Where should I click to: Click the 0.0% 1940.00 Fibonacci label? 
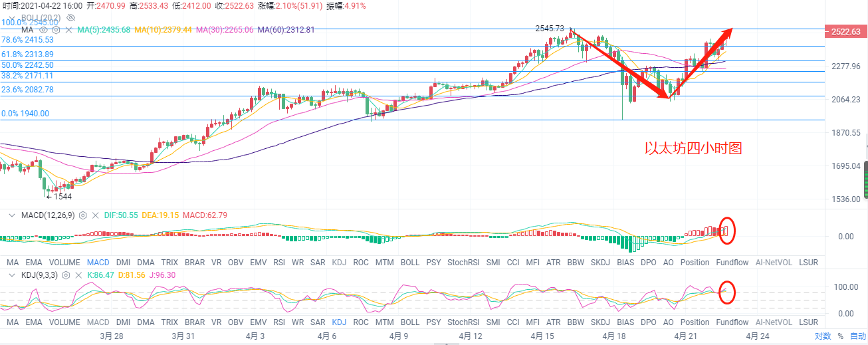tap(25, 114)
